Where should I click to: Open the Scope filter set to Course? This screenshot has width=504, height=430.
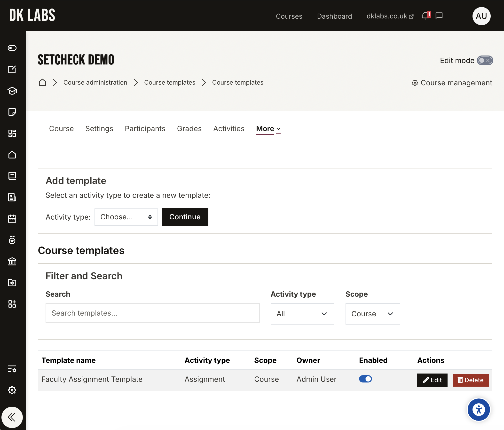373,314
